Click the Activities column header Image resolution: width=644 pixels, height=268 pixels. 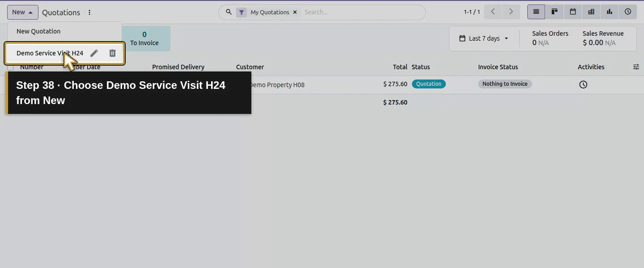pyautogui.click(x=591, y=67)
